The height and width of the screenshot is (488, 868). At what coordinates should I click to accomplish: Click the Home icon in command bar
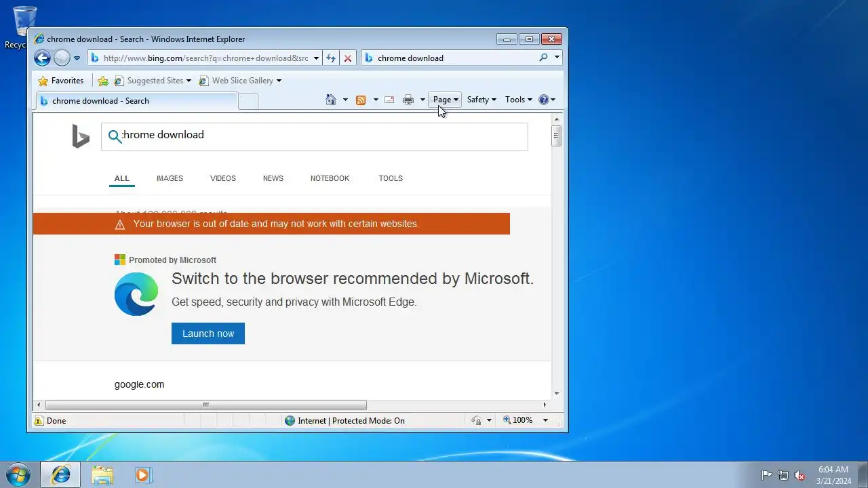pyautogui.click(x=331, y=100)
